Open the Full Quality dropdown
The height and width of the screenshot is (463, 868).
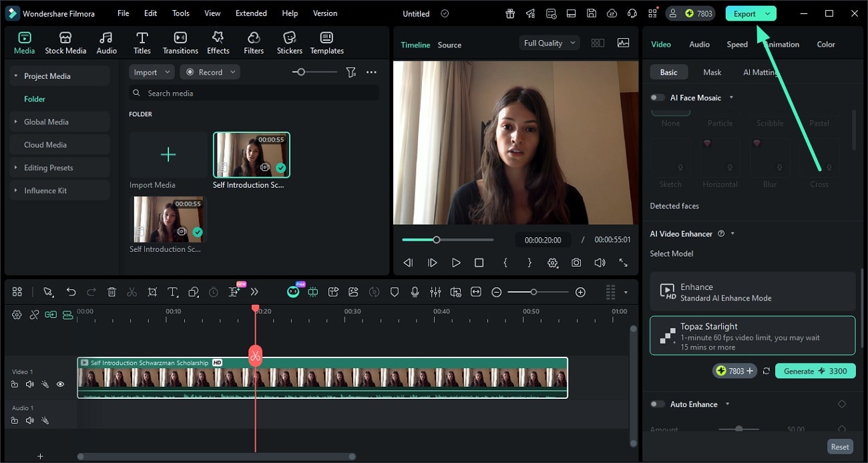548,42
